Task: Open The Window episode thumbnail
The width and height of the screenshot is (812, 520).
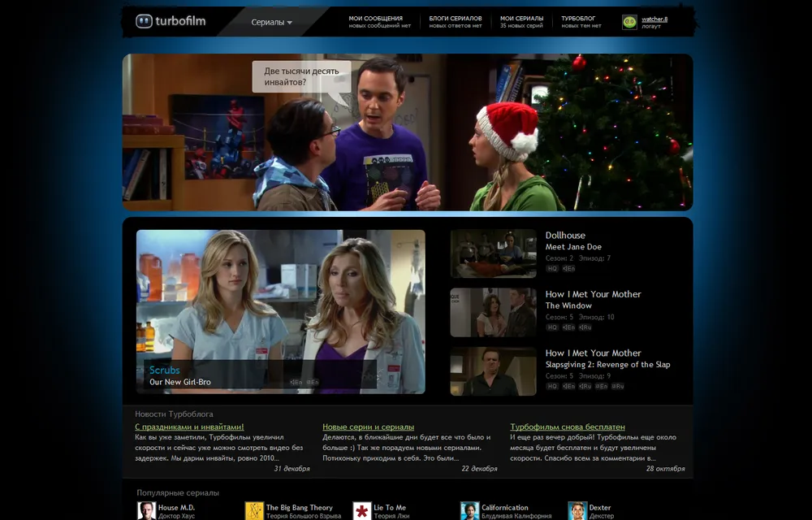Action: 493,312
